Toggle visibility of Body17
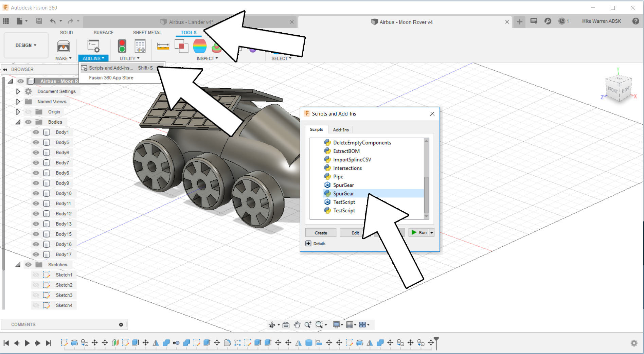 click(36, 254)
